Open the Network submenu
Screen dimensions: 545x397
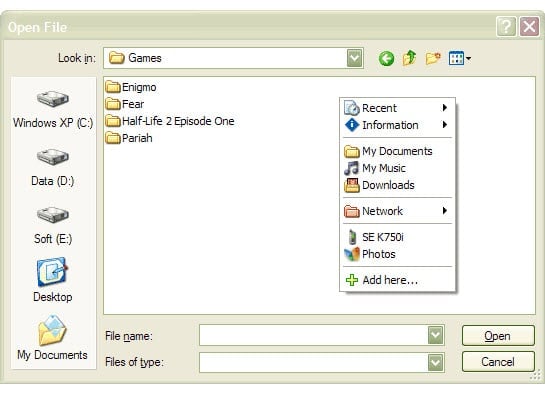397,211
